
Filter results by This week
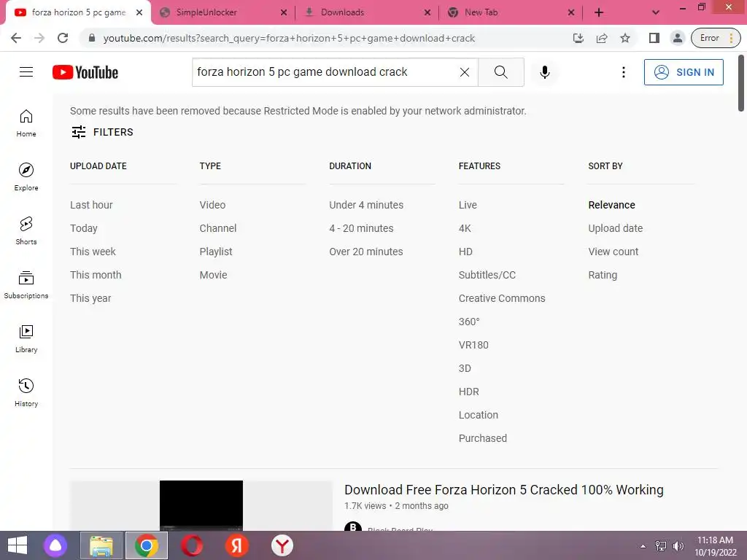93,252
